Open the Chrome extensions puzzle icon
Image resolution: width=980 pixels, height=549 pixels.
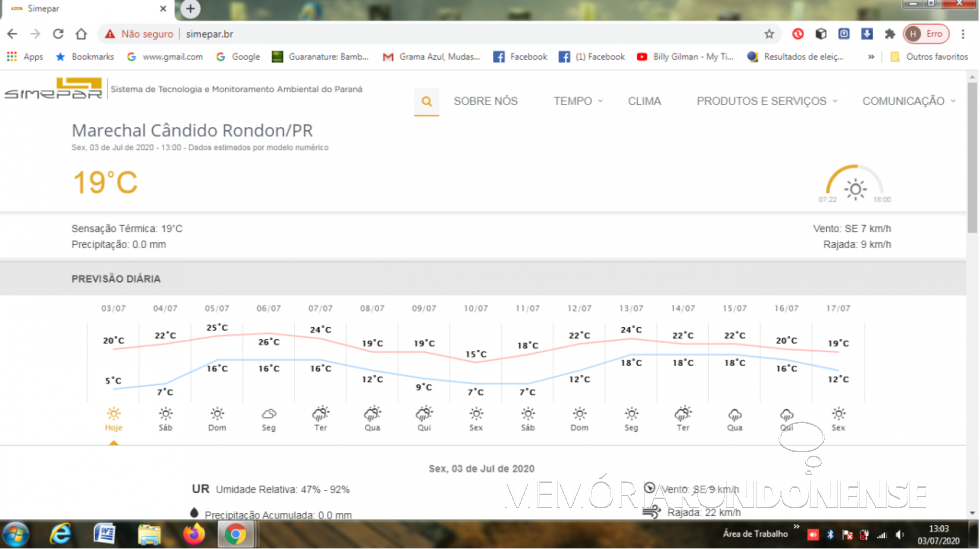coord(890,33)
